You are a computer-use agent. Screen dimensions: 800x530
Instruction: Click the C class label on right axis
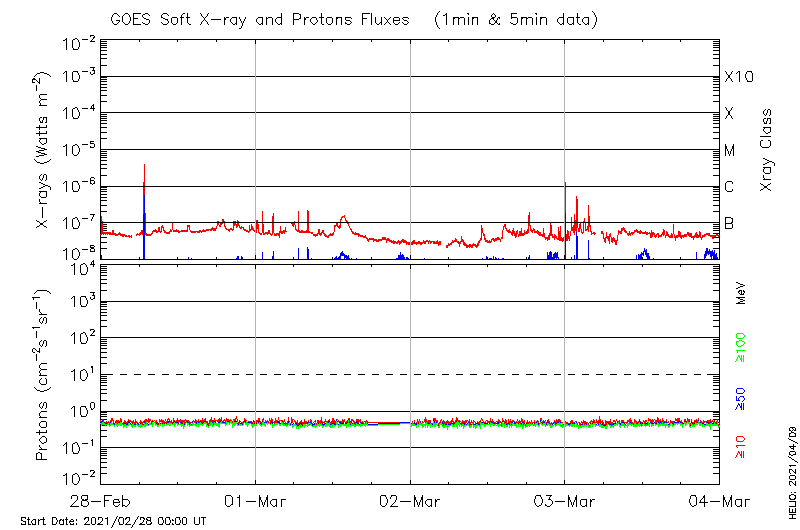coord(729,187)
